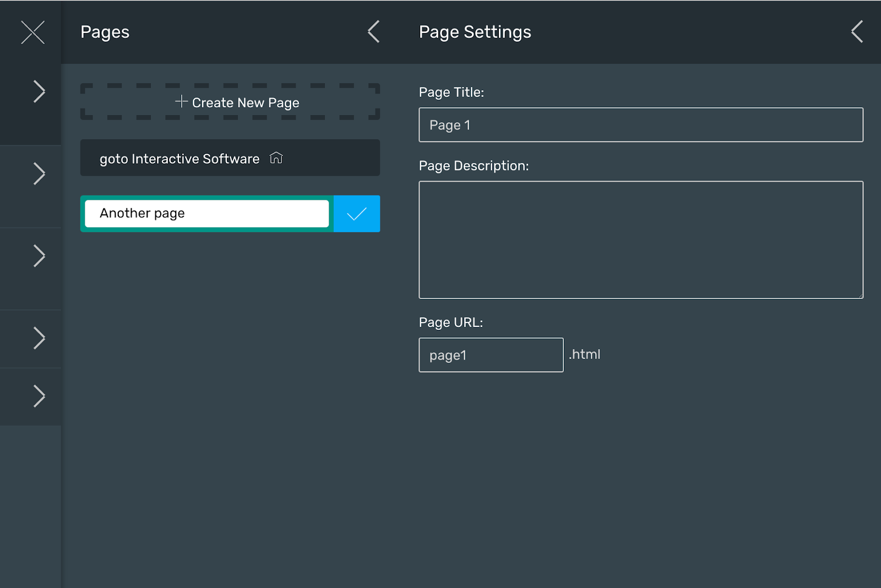This screenshot has height=588, width=881.
Task: Close the editor panel with the X icon
Action: pos(32,32)
